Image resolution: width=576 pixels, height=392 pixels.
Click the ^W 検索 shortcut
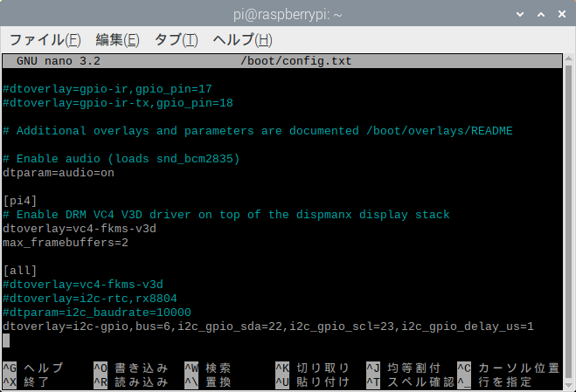(x=207, y=368)
